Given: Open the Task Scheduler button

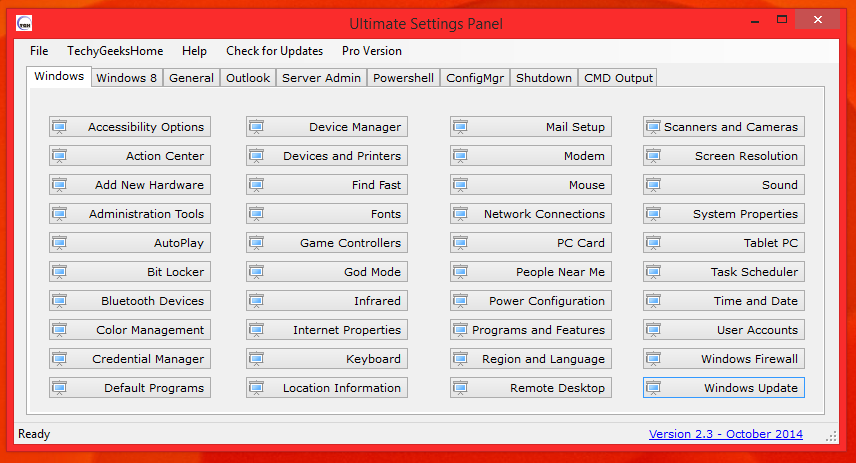Looking at the screenshot, I should (724, 272).
